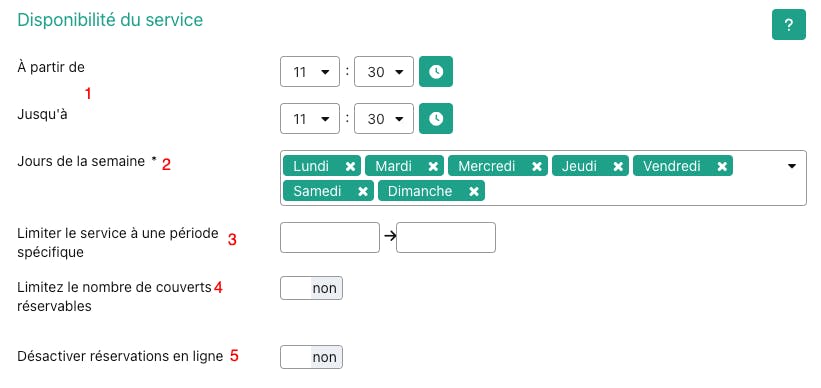The height and width of the screenshot is (388, 821).
Task: Remove Jeudi day tag
Action: (618, 167)
